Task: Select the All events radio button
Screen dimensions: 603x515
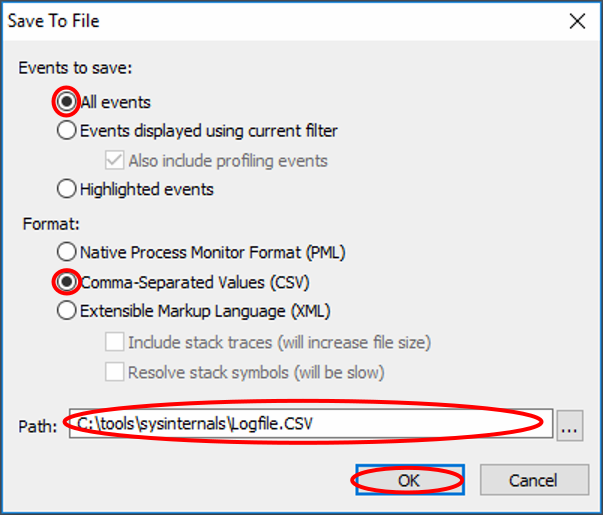Action: point(67,102)
